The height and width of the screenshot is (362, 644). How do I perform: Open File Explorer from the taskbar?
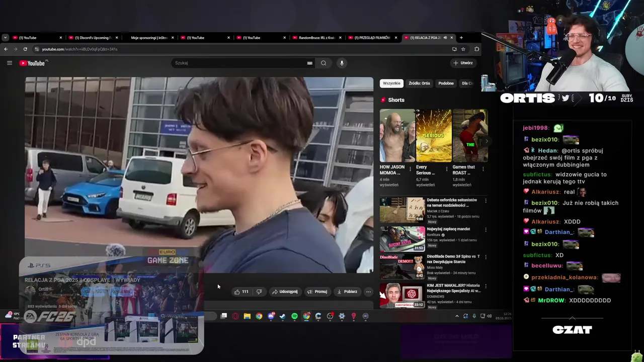(x=247, y=316)
